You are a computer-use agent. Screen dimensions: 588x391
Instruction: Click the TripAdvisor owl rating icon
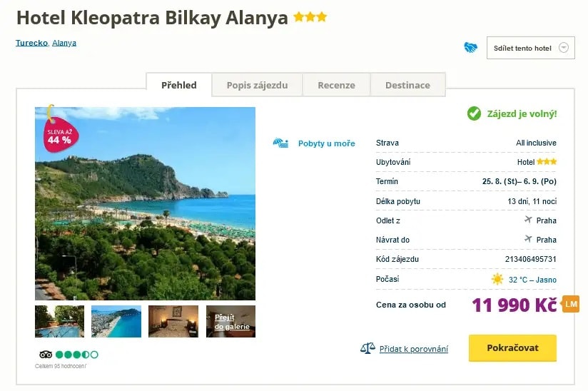coord(46,355)
